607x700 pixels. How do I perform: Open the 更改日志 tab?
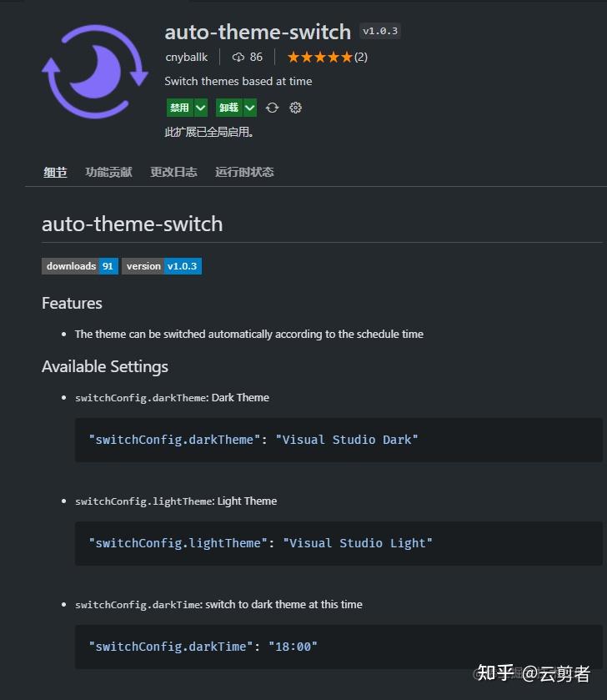[173, 172]
